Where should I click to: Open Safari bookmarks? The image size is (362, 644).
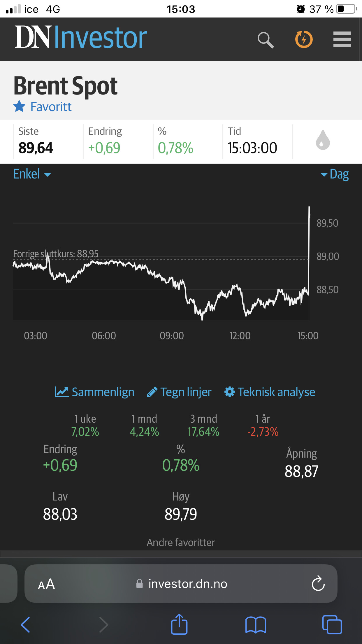click(x=256, y=625)
